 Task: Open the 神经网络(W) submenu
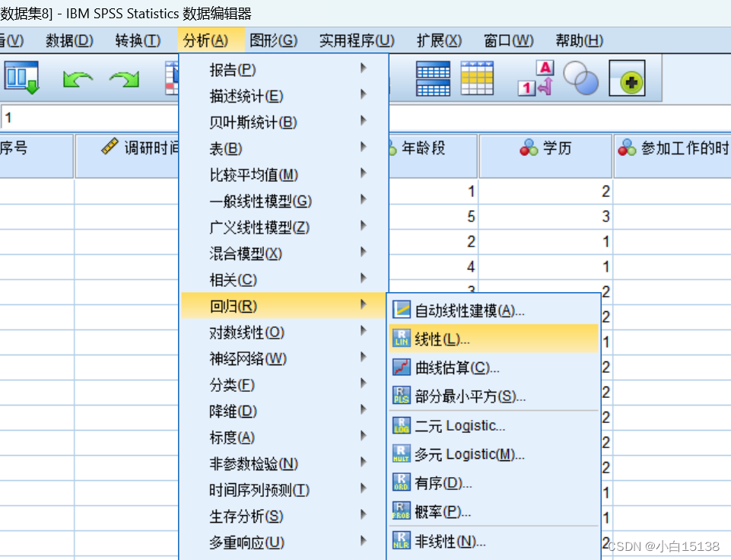tap(284, 358)
